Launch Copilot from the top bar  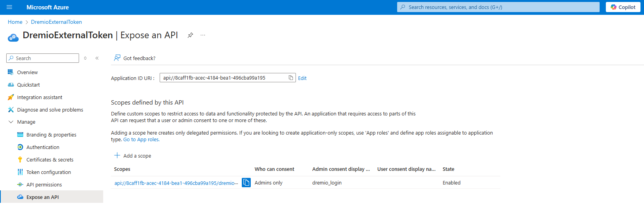623,7
